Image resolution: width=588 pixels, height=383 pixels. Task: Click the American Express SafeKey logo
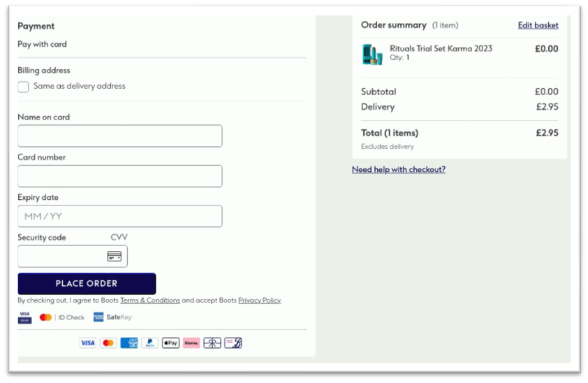113,317
